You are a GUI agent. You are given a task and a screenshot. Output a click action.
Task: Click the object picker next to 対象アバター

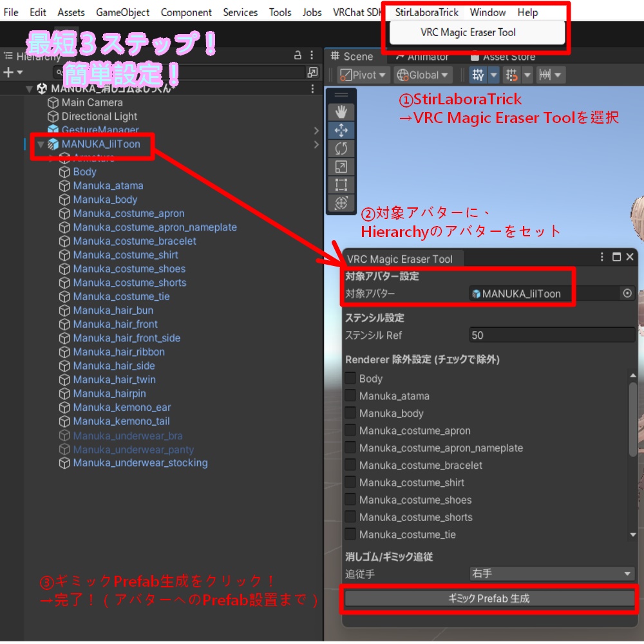coord(627,293)
